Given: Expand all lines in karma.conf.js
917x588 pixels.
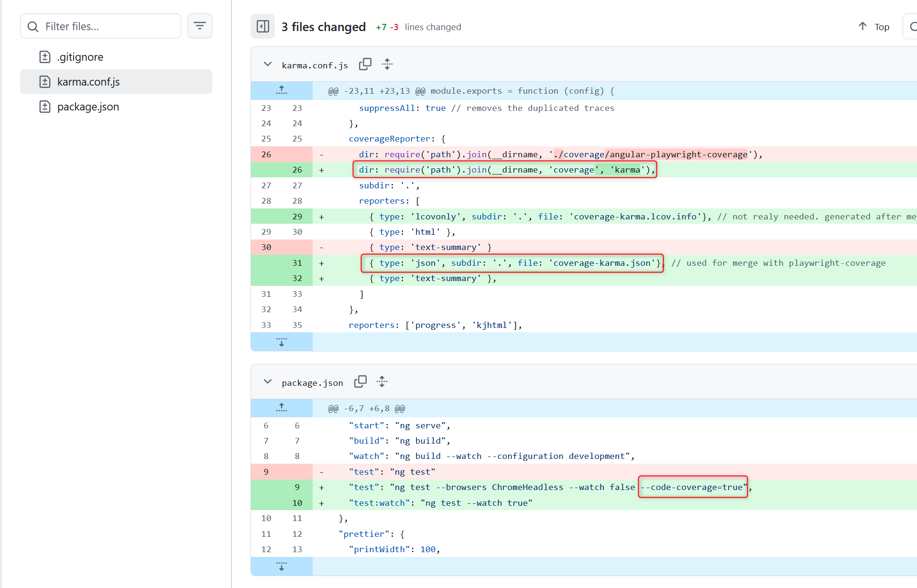Looking at the screenshot, I should tap(387, 64).
